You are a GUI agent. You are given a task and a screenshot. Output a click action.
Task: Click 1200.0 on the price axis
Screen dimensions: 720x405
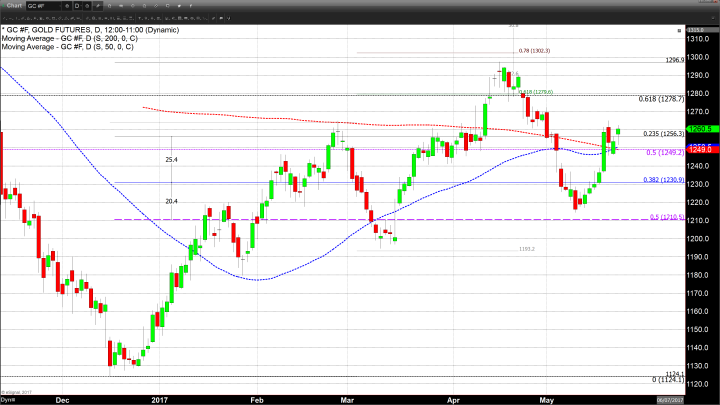pos(698,239)
